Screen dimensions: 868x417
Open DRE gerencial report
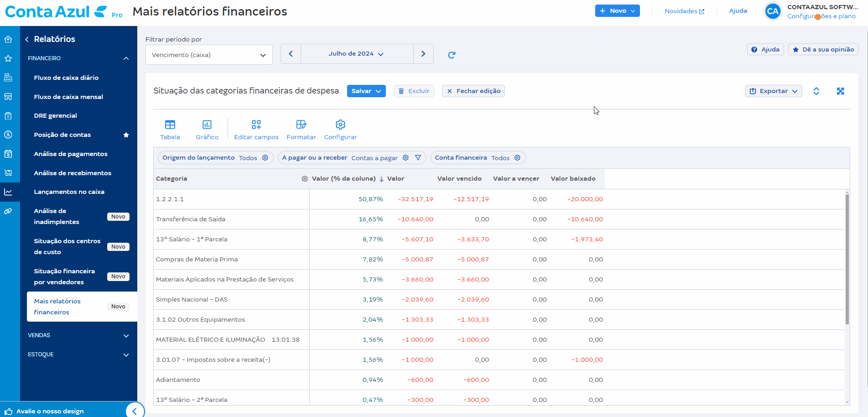coord(55,116)
